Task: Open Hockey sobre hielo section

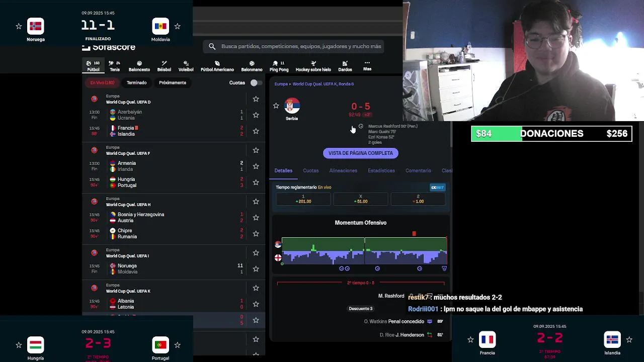Action: (x=313, y=66)
